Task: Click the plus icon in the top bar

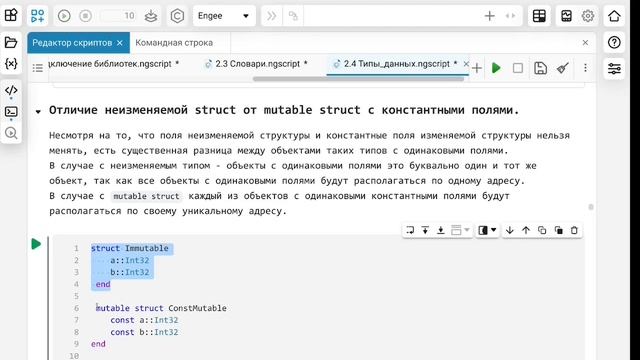Action: [x=489, y=16]
